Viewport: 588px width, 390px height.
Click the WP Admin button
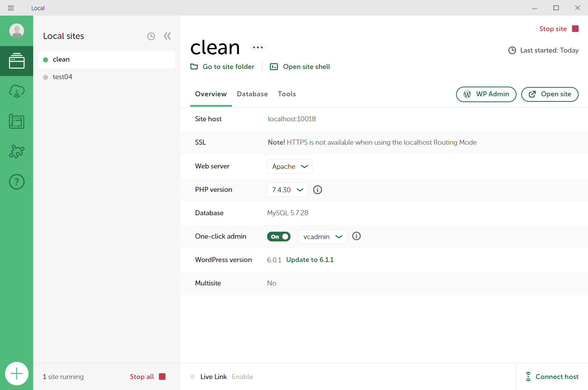coord(486,94)
